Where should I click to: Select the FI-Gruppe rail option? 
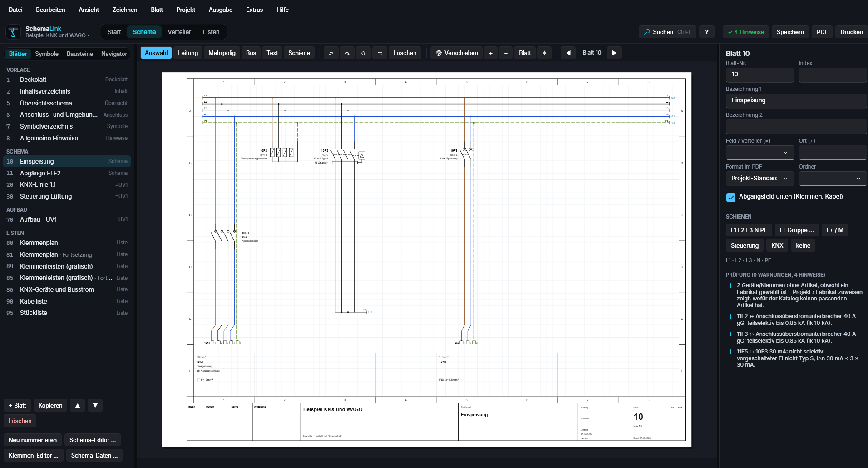coord(797,230)
